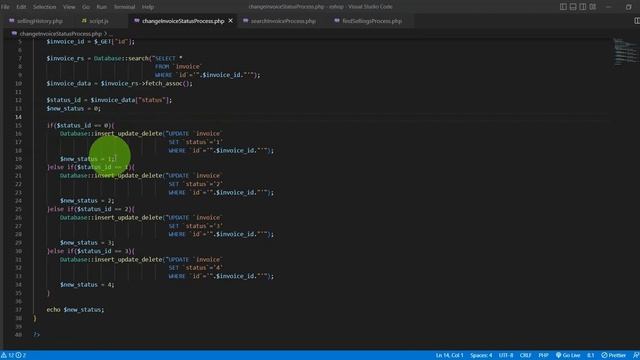Click '$new_status = 4;' on line 34
640x360 pixels.
pos(87,284)
